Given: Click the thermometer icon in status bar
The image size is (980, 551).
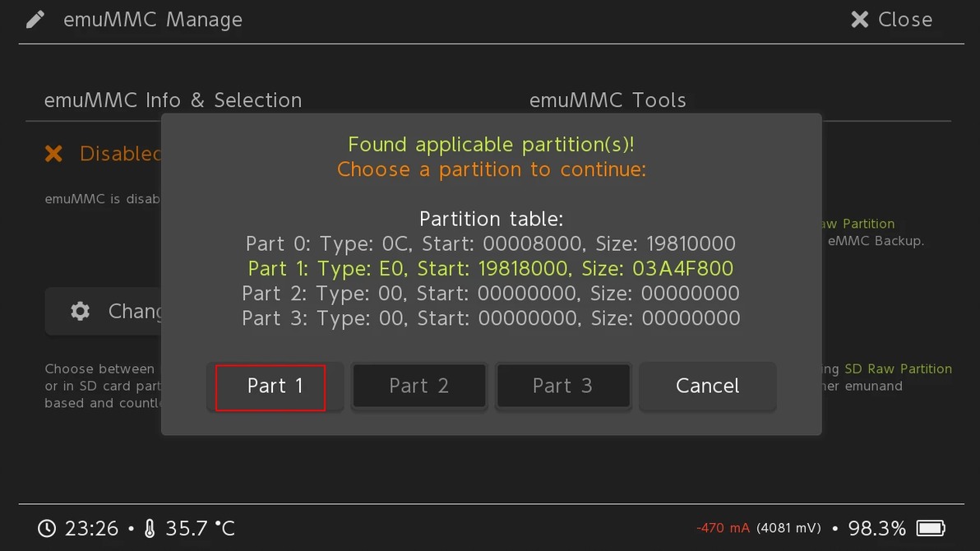Looking at the screenshot, I should [x=150, y=528].
